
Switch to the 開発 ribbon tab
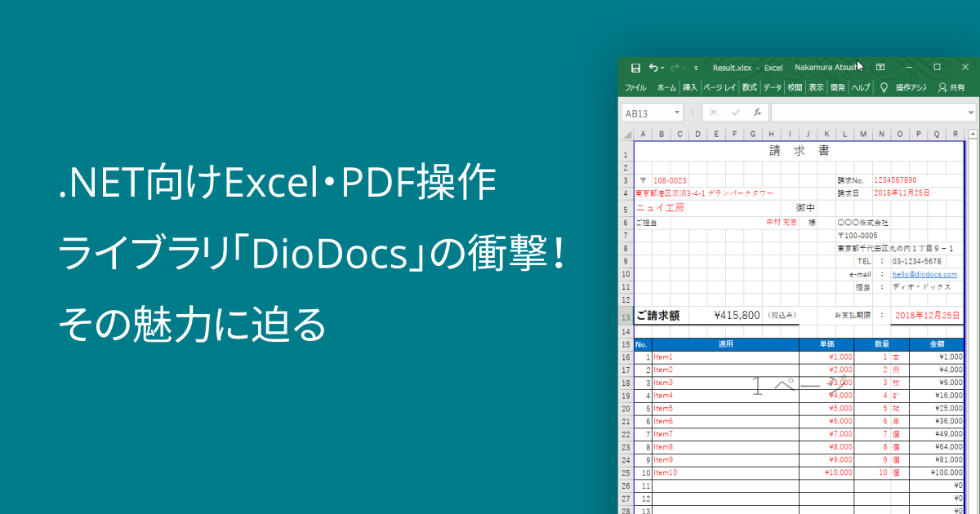point(837,87)
